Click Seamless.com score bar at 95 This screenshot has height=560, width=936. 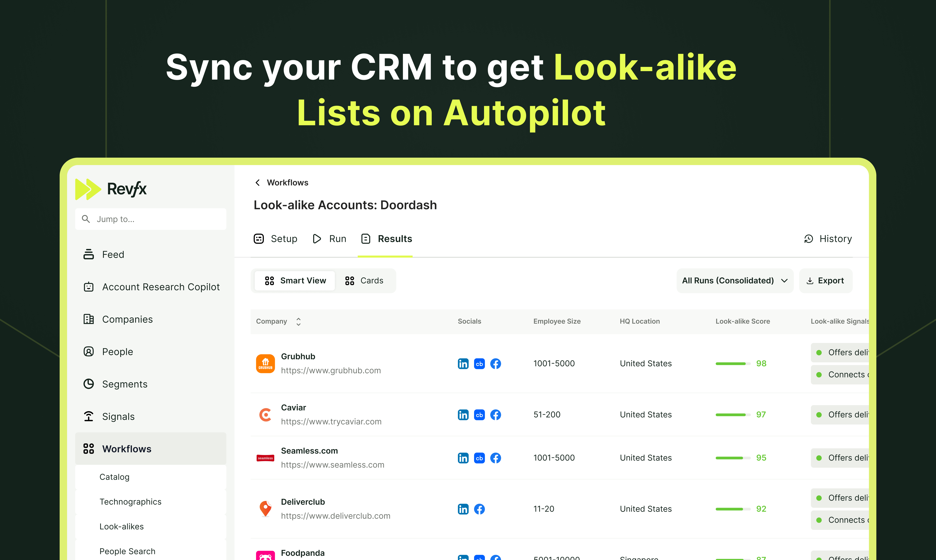click(733, 458)
